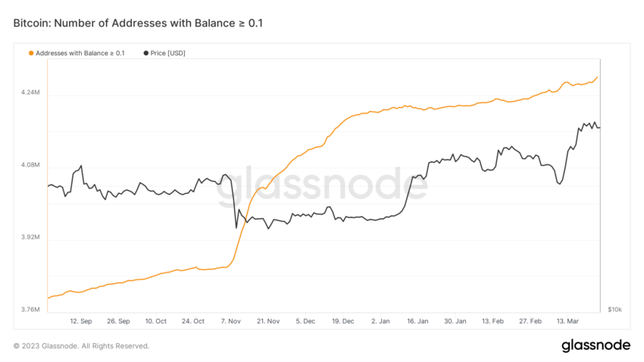Select the 2. Jan x-axis label
The width and height of the screenshot is (644, 362).
381,321
